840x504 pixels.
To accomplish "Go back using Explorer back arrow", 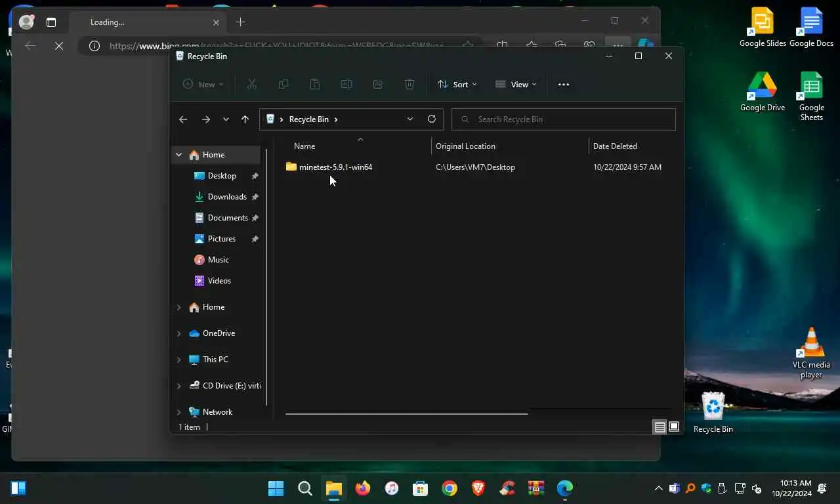I will click(x=183, y=119).
